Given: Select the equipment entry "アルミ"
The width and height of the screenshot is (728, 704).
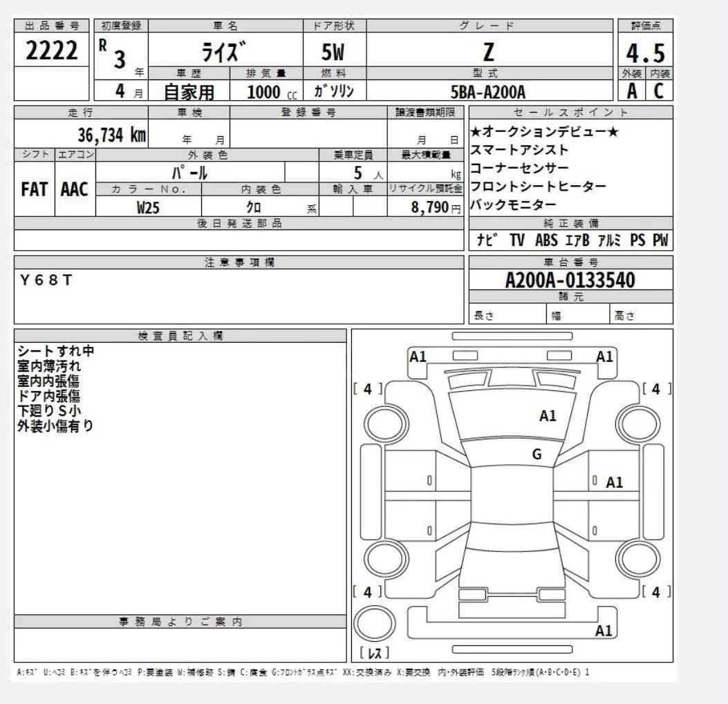Looking at the screenshot, I should [x=608, y=240].
